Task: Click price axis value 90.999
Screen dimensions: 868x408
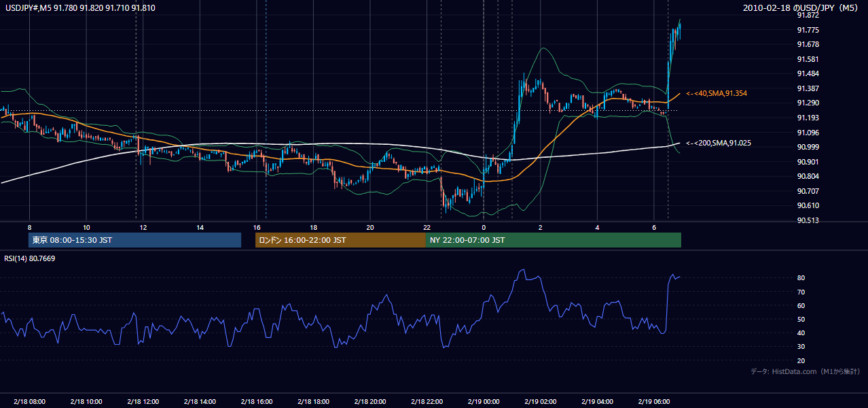Action: [x=808, y=147]
